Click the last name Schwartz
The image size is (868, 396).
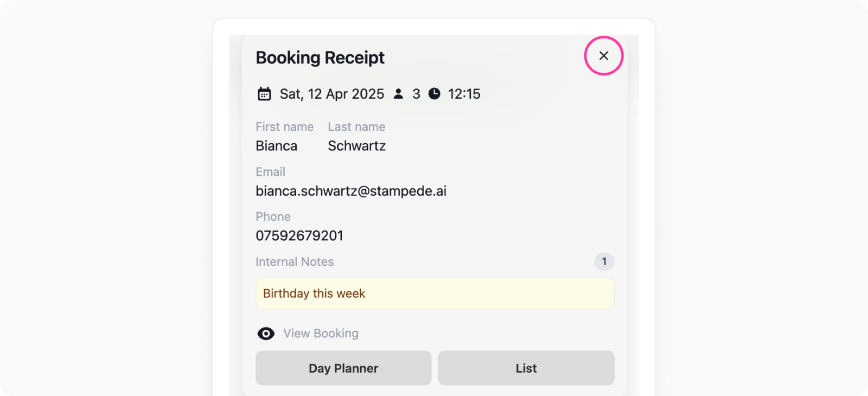point(357,146)
